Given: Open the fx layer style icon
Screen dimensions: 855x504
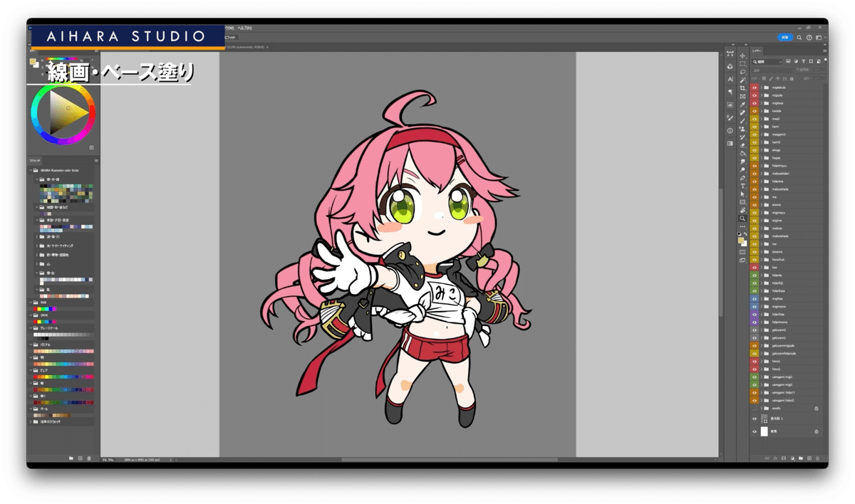Looking at the screenshot, I should click(775, 458).
